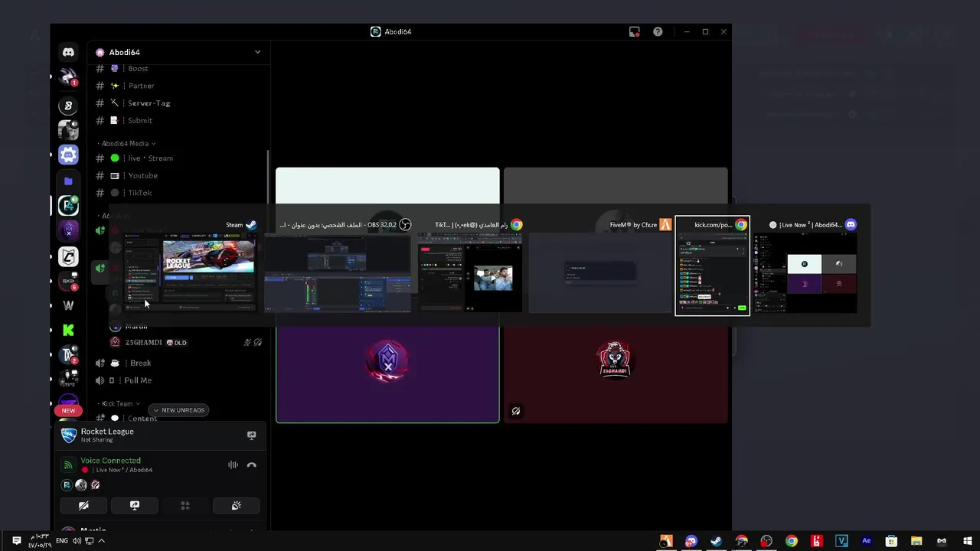Switch to Live Now Abodi64 Discord thumbnail
980x551 pixels.
pyautogui.click(x=805, y=265)
